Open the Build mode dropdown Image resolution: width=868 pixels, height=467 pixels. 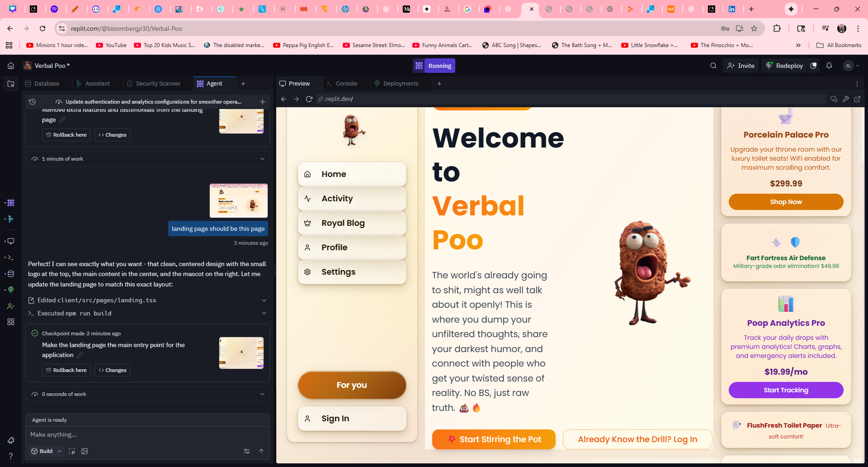46,451
